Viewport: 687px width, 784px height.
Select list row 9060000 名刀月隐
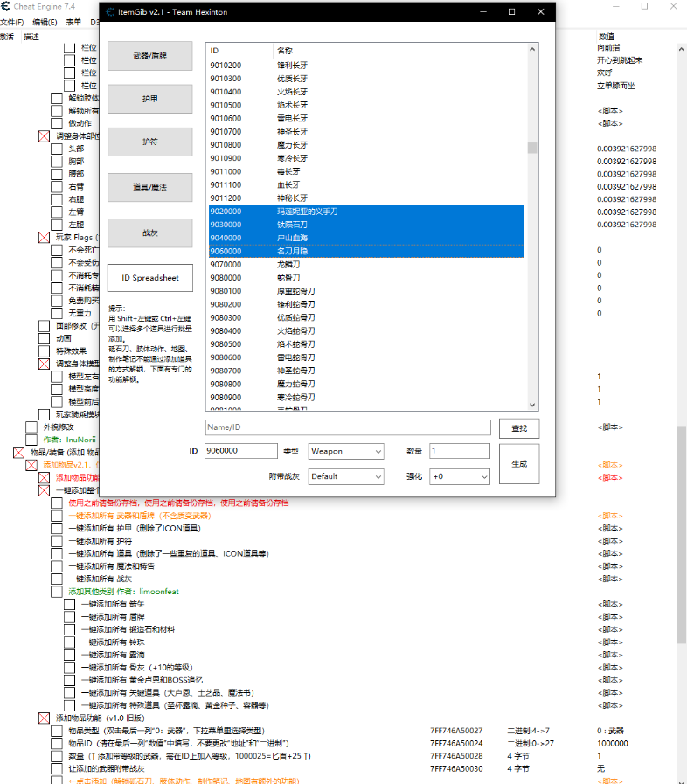click(366, 252)
